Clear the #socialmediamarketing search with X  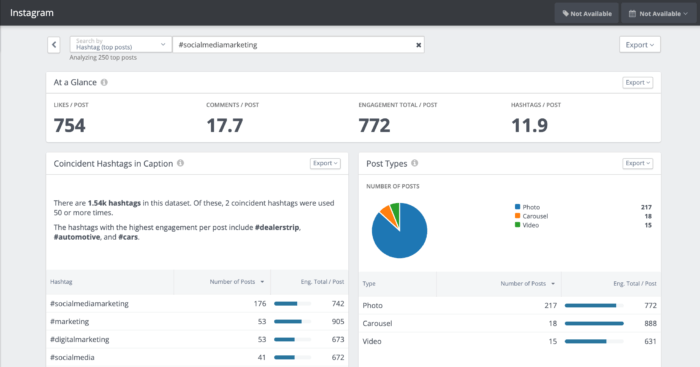(418, 45)
